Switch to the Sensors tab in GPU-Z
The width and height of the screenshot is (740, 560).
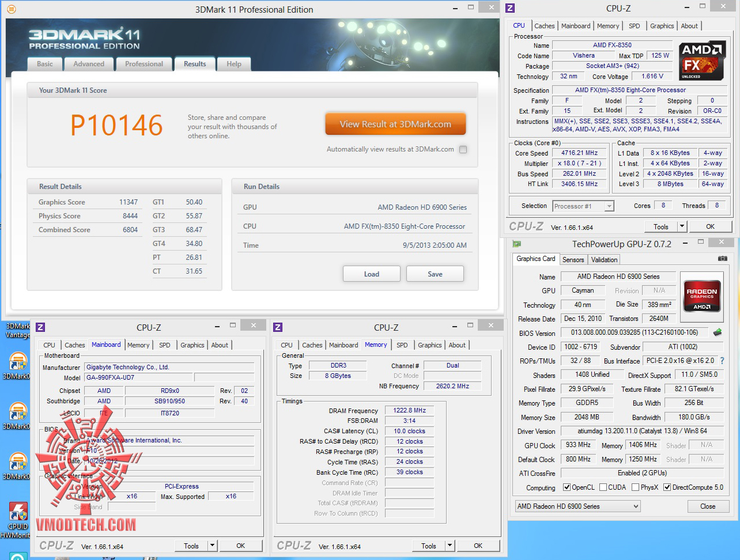pyautogui.click(x=573, y=260)
